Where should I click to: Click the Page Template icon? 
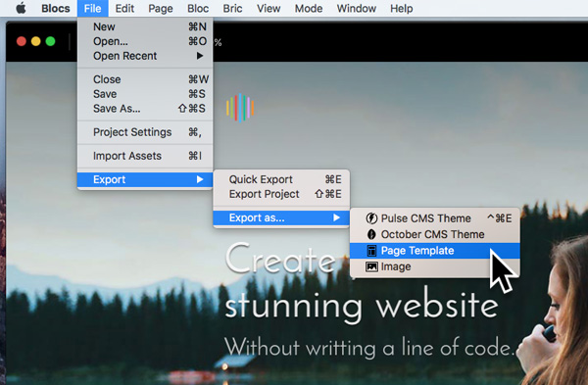371,251
